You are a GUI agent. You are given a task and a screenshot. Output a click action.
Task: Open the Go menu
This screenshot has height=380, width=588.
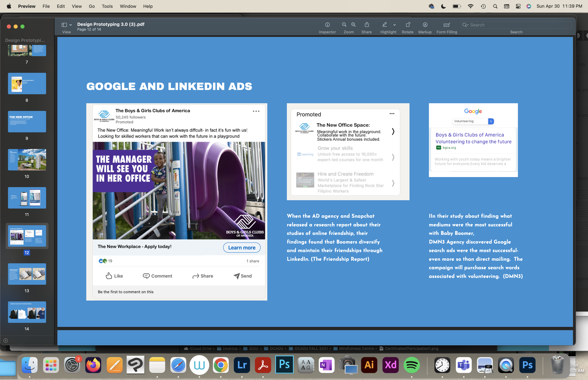click(x=92, y=6)
